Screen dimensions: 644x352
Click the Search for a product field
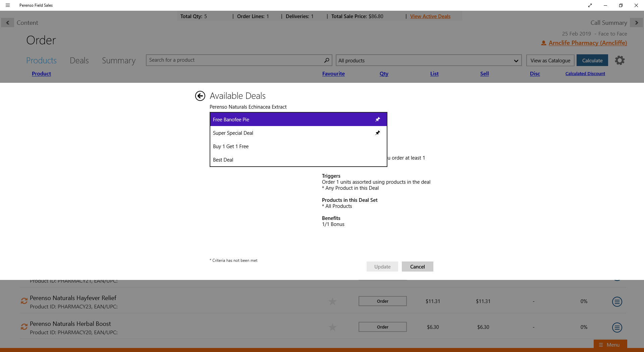pyautogui.click(x=239, y=60)
